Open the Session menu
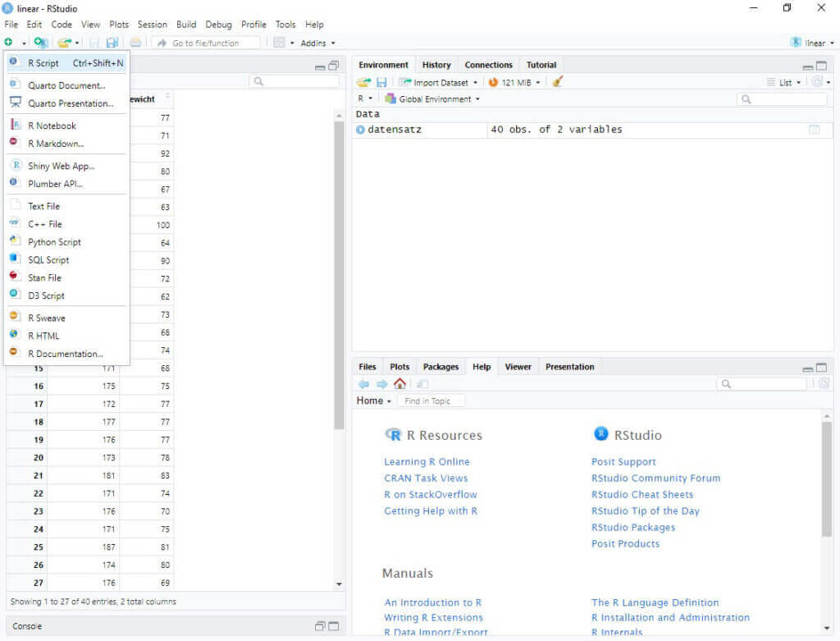840x641 pixels. click(152, 24)
